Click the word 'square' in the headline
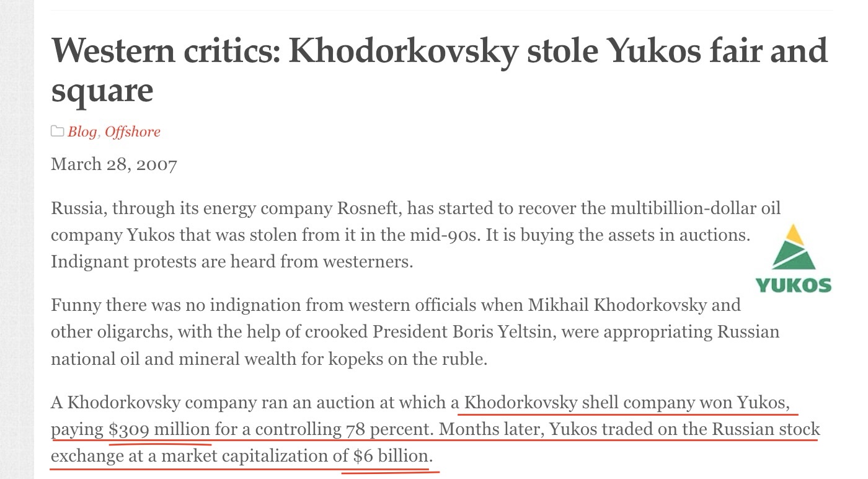 click(102, 91)
